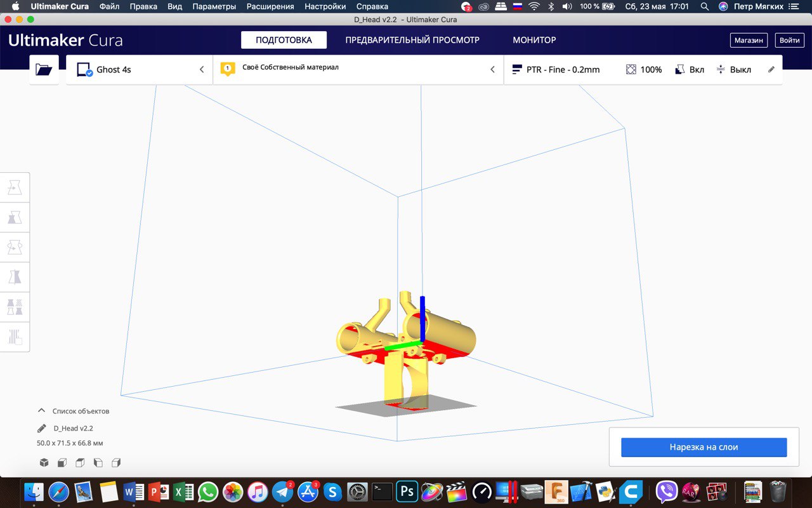The width and height of the screenshot is (812, 508).
Task: Open the Правка menu
Action: pos(143,6)
